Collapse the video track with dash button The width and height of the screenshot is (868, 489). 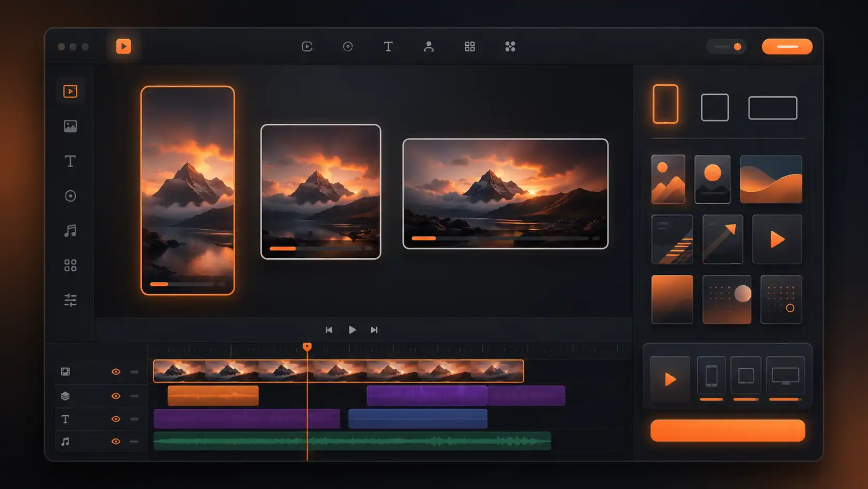[134, 372]
